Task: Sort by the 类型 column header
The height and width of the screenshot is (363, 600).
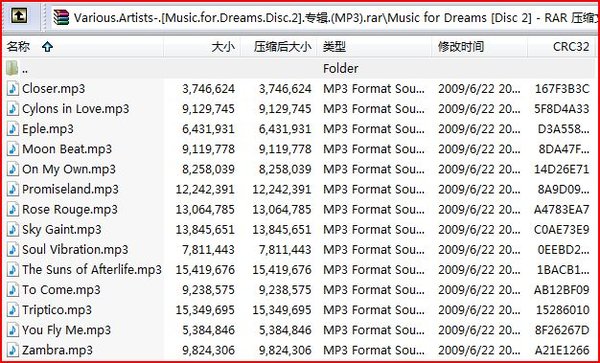Action: 374,47
